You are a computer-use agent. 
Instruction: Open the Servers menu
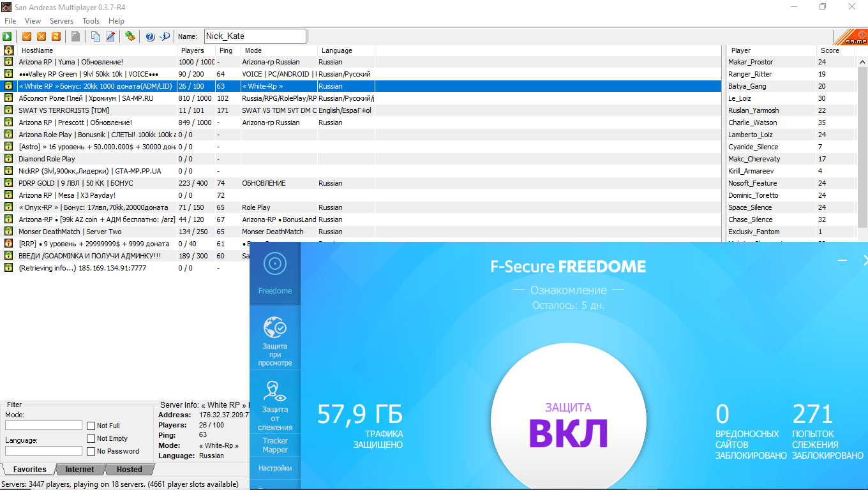coord(61,21)
